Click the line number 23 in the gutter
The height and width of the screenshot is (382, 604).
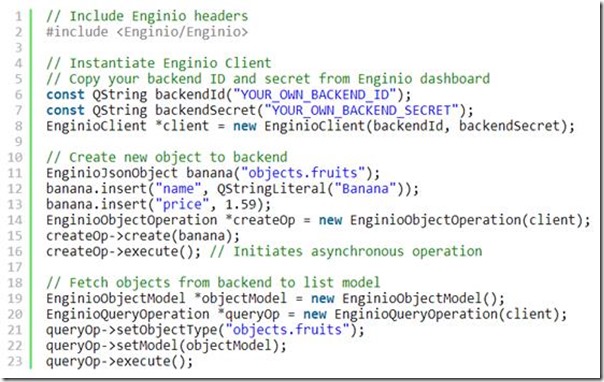pos(15,362)
